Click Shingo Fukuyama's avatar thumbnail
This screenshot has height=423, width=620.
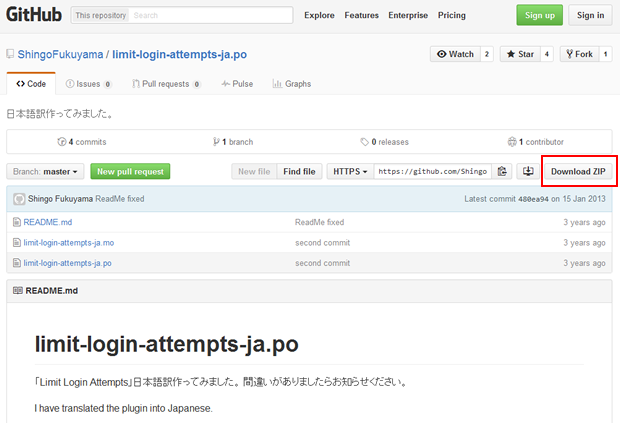click(19, 199)
